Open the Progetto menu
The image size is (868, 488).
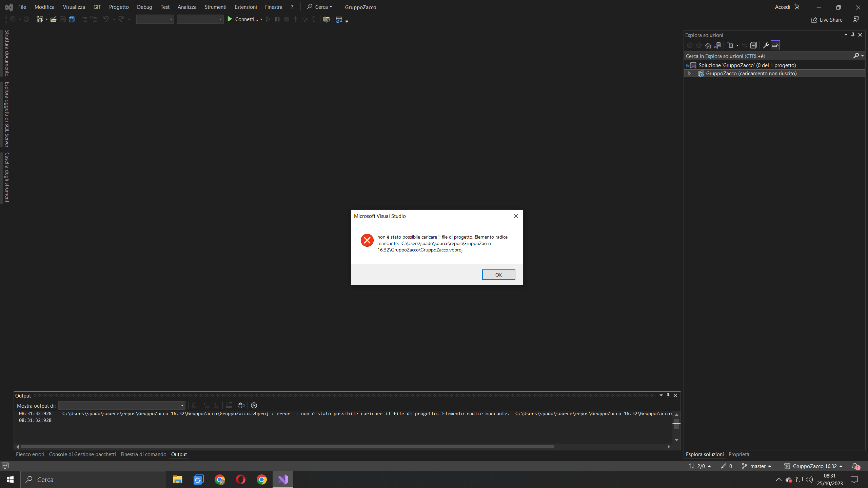[119, 7]
